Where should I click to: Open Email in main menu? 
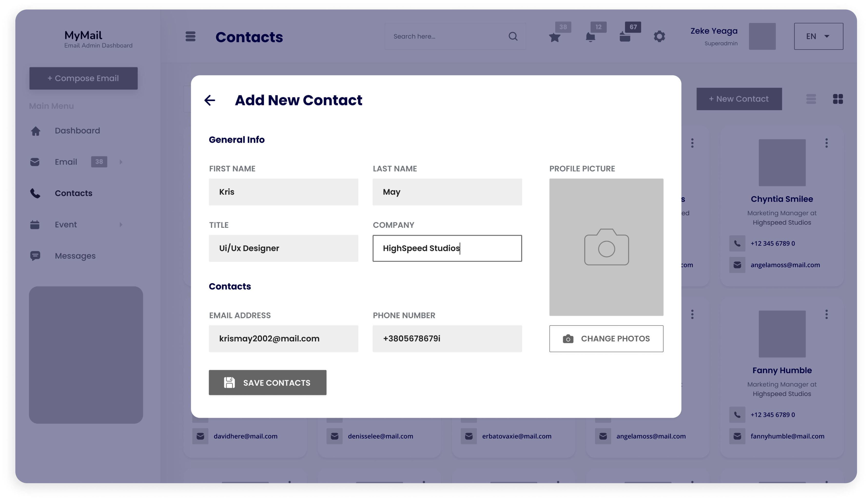click(x=66, y=162)
